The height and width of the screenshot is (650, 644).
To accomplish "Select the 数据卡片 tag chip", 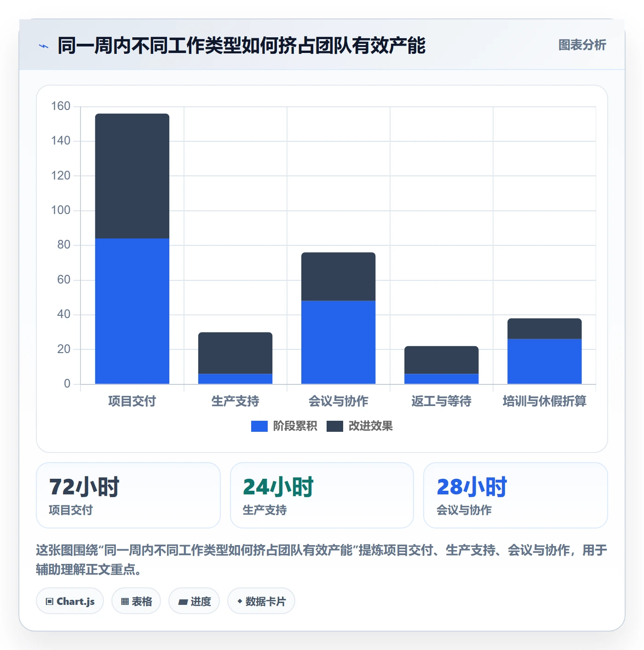I will 261,601.
